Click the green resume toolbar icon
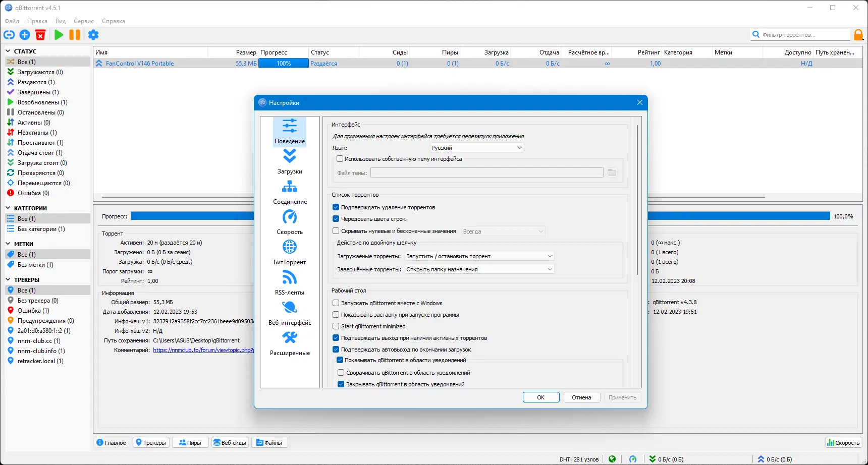This screenshot has width=868, height=465. [x=59, y=35]
